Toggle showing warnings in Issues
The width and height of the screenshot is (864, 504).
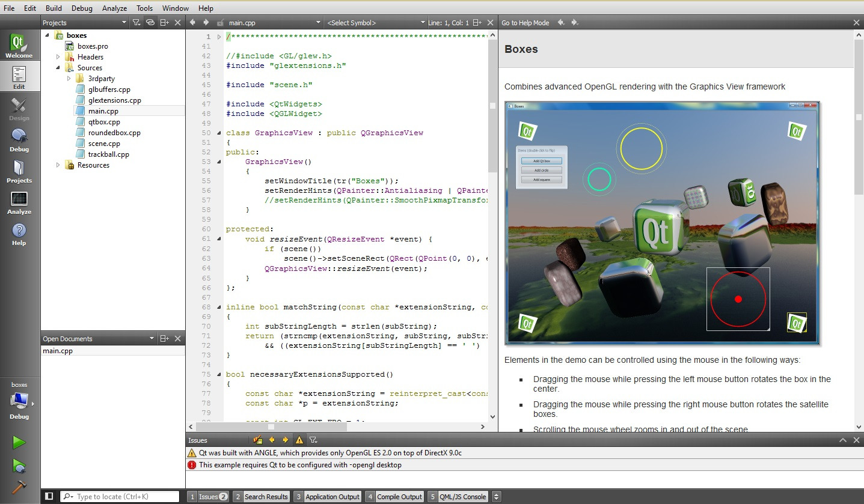pos(299,440)
